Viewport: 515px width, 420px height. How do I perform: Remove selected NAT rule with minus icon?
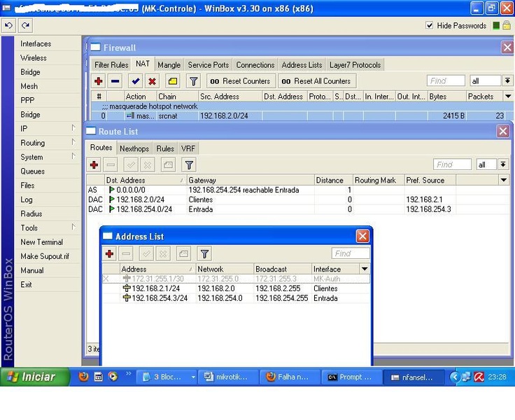[115, 81]
